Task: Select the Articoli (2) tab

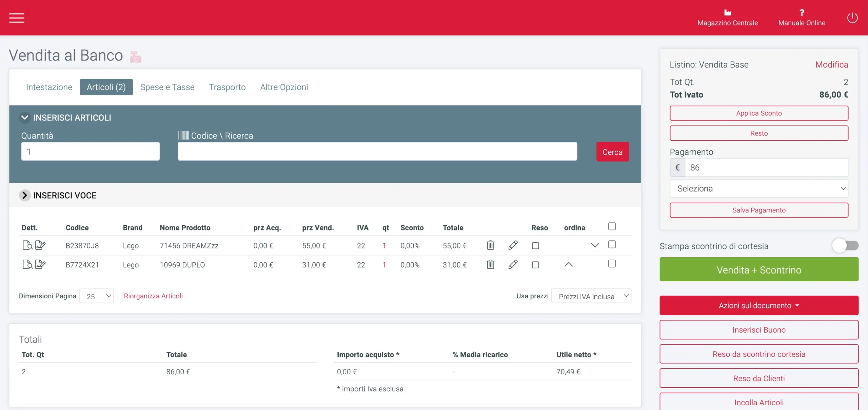Action: coord(106,87)
